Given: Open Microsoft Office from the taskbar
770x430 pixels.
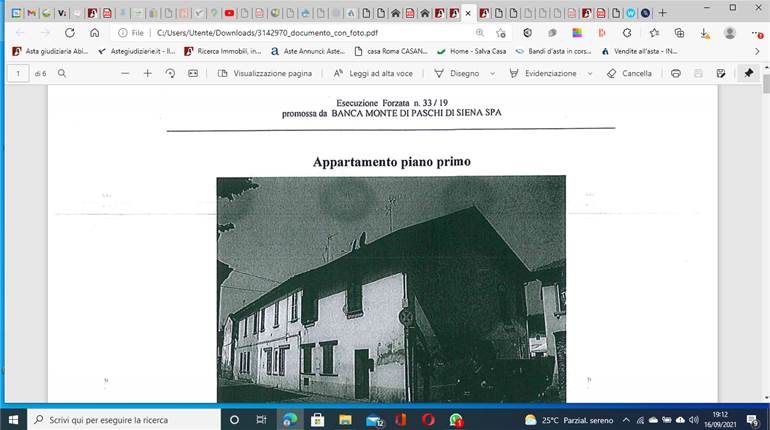Looking at the screenshot, I should [x=401, y=420].
